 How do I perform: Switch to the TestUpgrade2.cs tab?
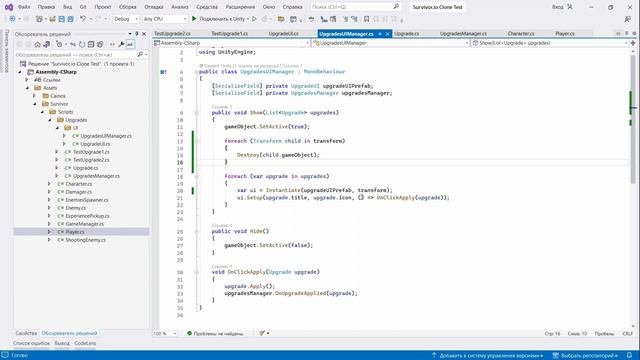coord(172,33)
